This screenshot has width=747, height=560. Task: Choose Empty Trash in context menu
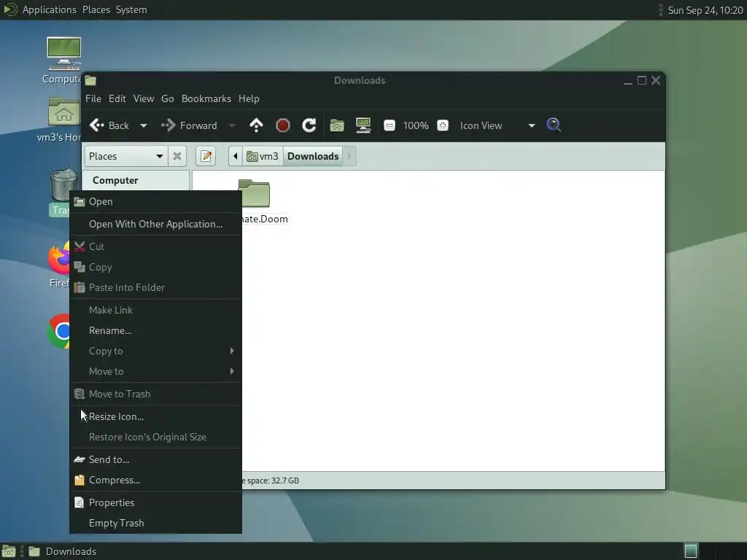156,523
